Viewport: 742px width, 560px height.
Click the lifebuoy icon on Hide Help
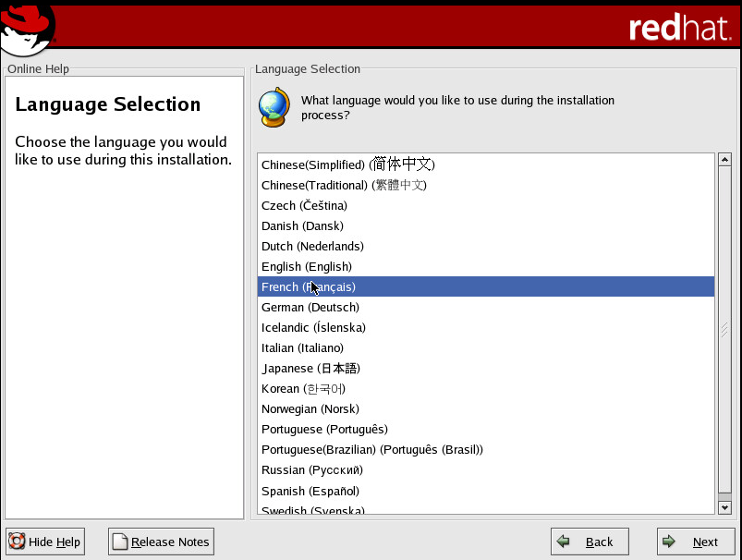coord(17,542)
